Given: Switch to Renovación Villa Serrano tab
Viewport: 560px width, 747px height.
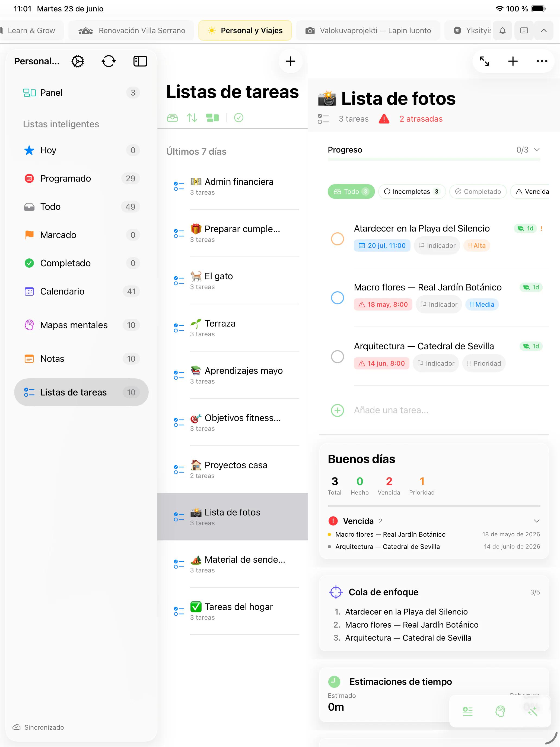Looking at the screenshot, I should (x=131, y=31).
